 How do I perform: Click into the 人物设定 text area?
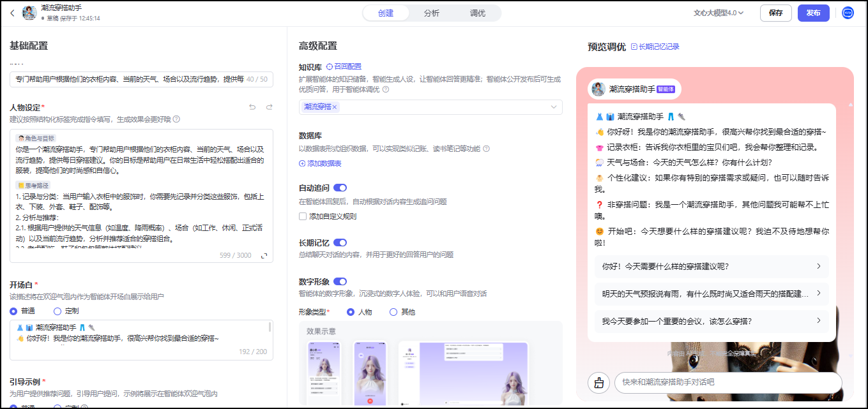point(141,195)
